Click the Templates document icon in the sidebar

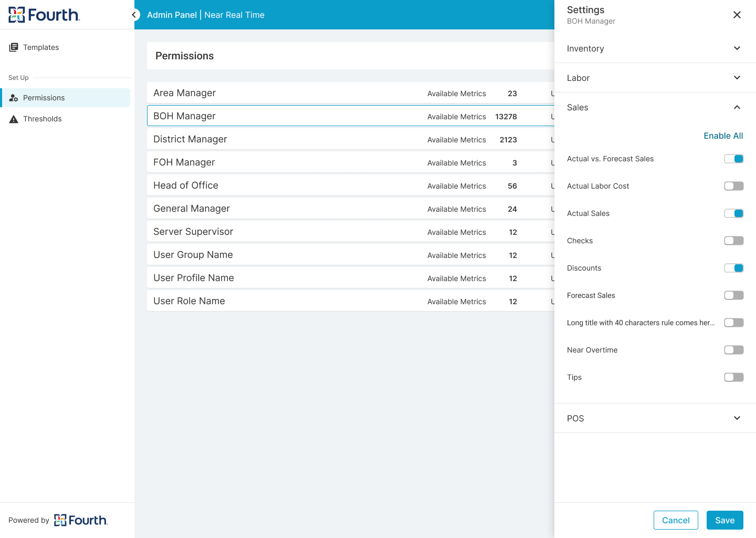click(x=13, y=47)
